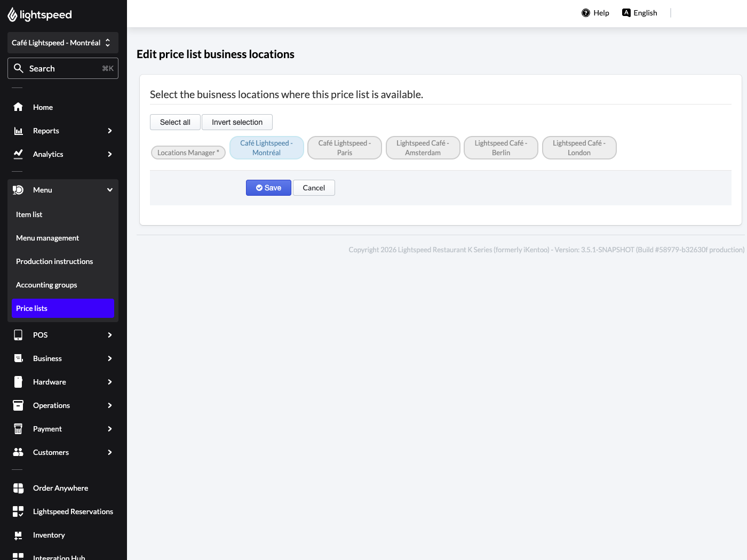
Task: Open the Home icon in sidebar
Action: [x=18, y=107]
